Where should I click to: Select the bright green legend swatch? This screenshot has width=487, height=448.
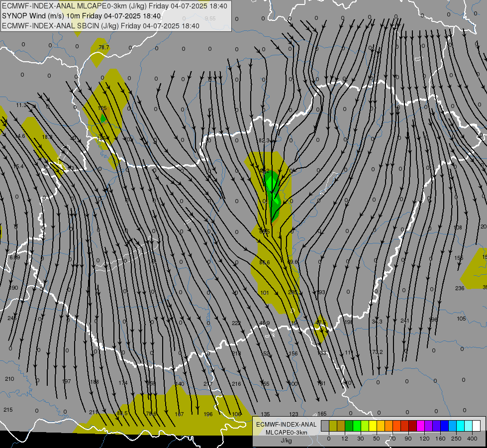tap(357, 426)
